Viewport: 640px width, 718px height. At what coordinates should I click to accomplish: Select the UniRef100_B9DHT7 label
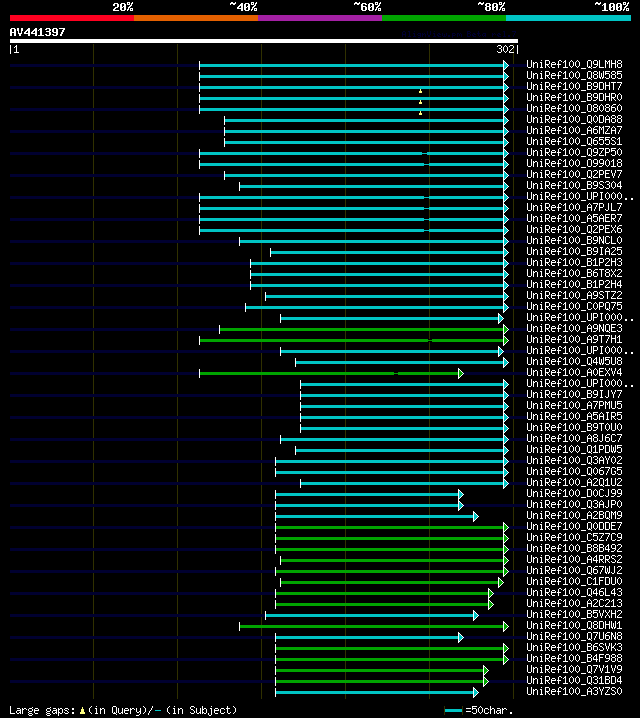[574, 86]
